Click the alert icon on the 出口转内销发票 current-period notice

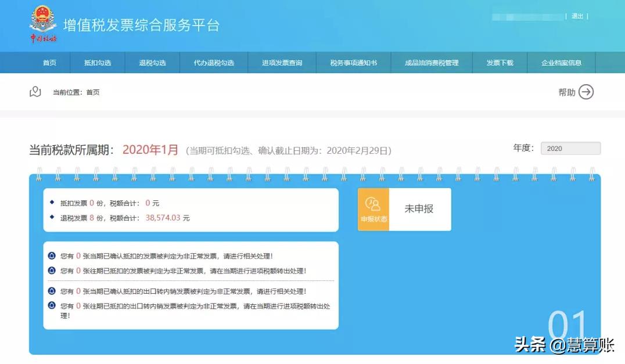[51, 290]
